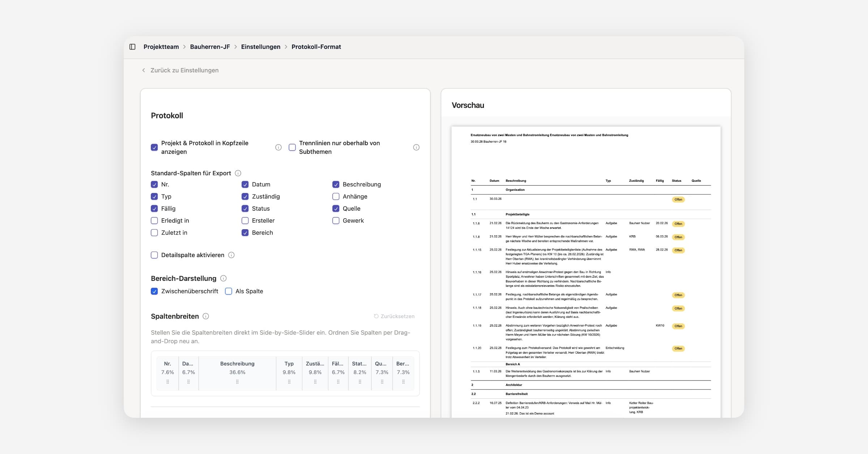This screenshot has height=454, width=868.
Task: Click info icon beside Detailspalte aktivieren
Action: [x=231, y=255]
